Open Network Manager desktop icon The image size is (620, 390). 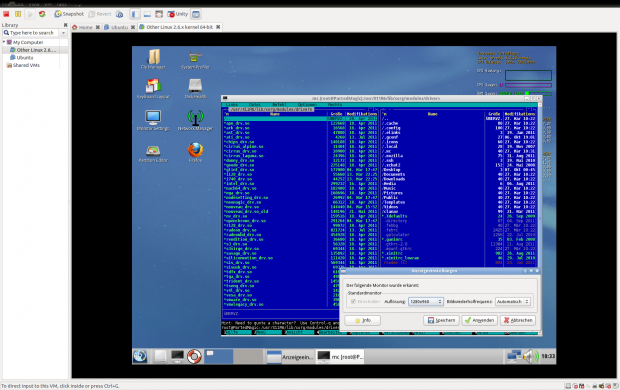[195, 120]
